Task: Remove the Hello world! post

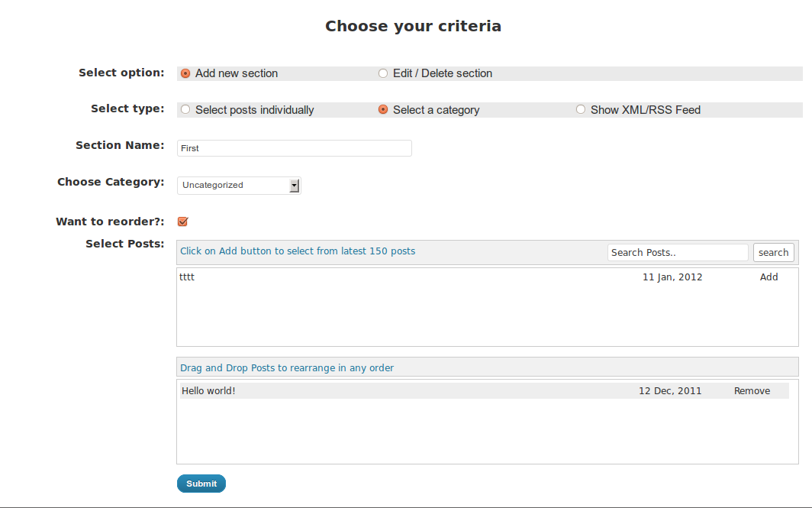Action: coord(752,391)
